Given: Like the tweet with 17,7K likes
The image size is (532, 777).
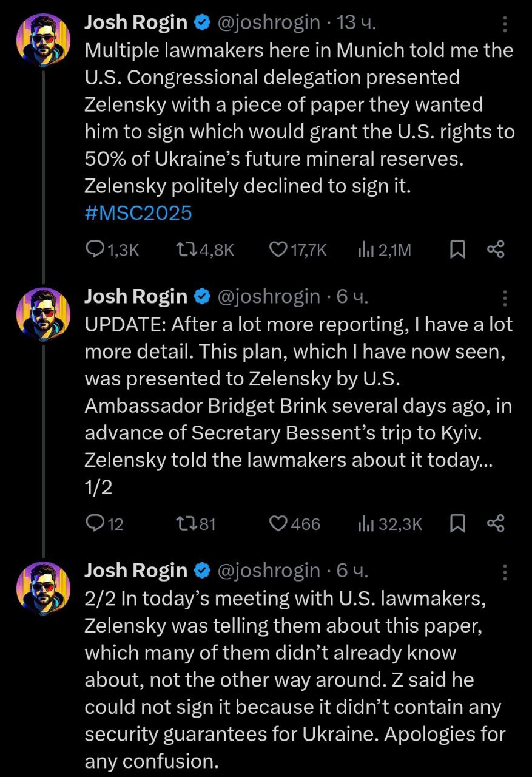Looking at the screenshot, I should point(278,249).
